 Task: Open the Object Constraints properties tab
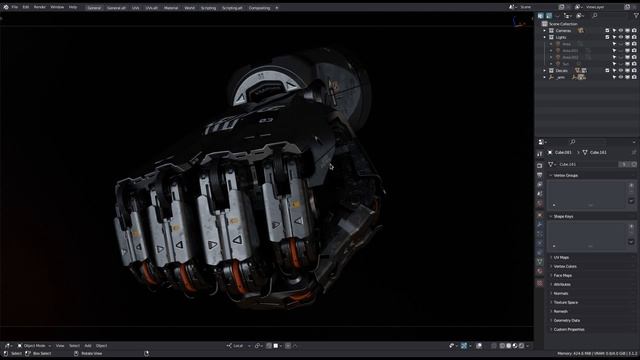(x=540, y=253)
